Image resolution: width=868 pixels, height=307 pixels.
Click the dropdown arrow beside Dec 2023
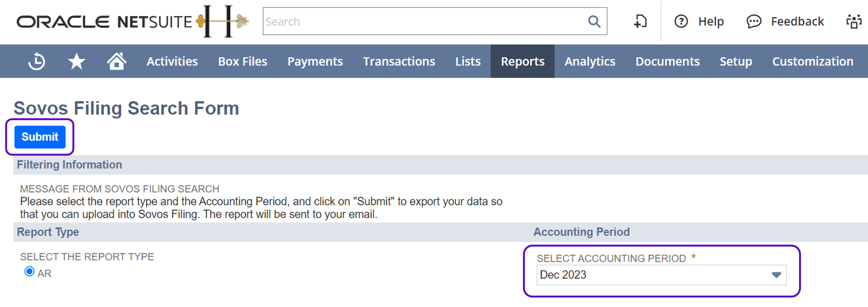click(x=776, y=275)
